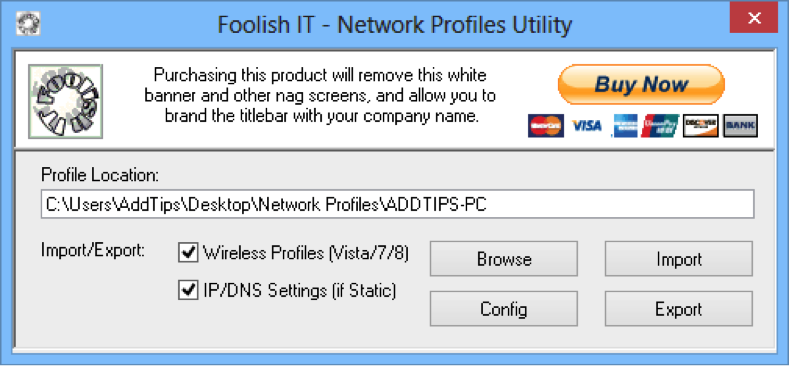Click the VISA payment icon
This screenshot has height=366, width=790.
(587, 126)
